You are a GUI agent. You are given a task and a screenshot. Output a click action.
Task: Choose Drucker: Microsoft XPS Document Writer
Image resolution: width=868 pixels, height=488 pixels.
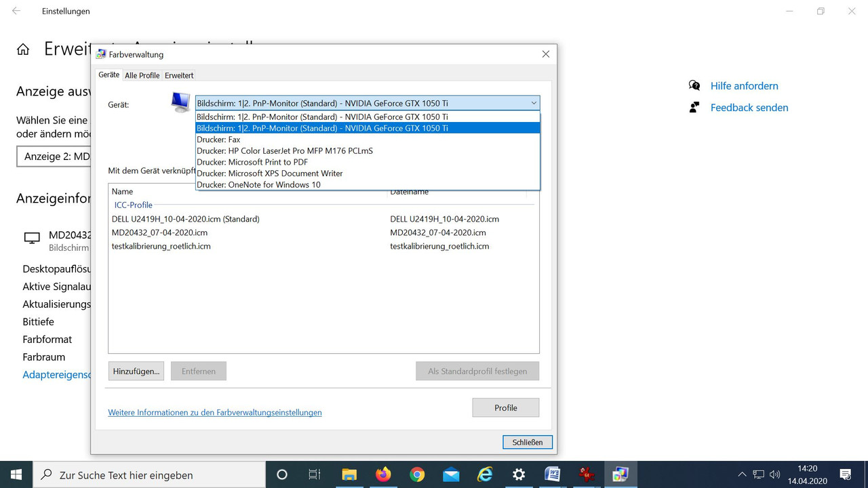368,174
